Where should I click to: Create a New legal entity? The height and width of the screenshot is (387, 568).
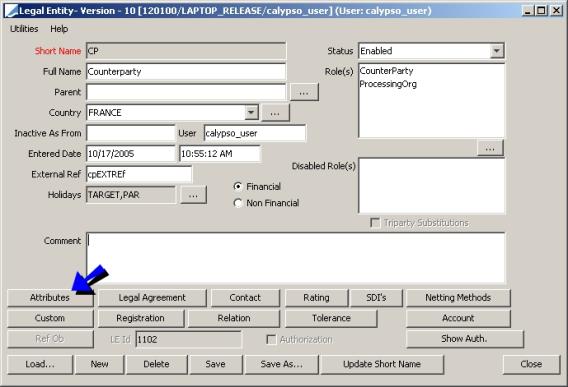[99, 364]
